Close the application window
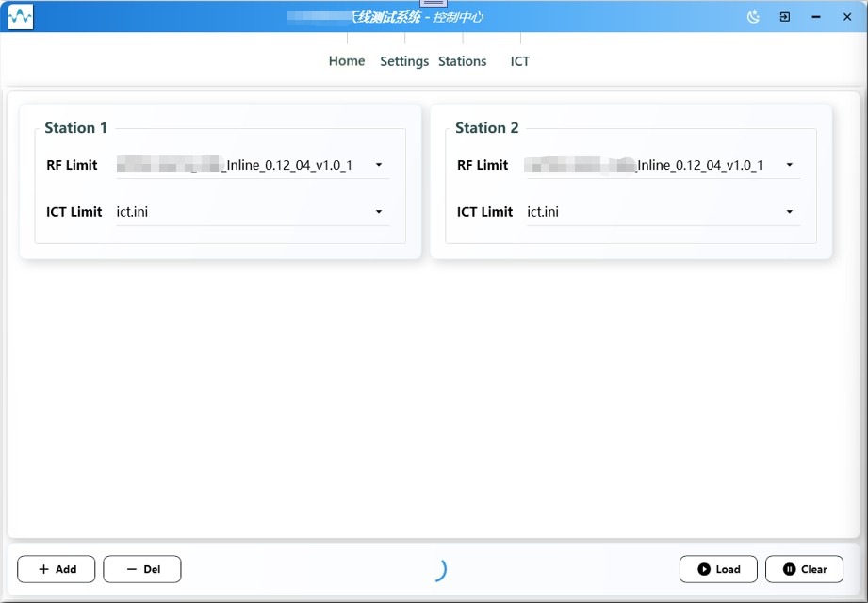Screen dimensions: 868x603 coord(847,17)
